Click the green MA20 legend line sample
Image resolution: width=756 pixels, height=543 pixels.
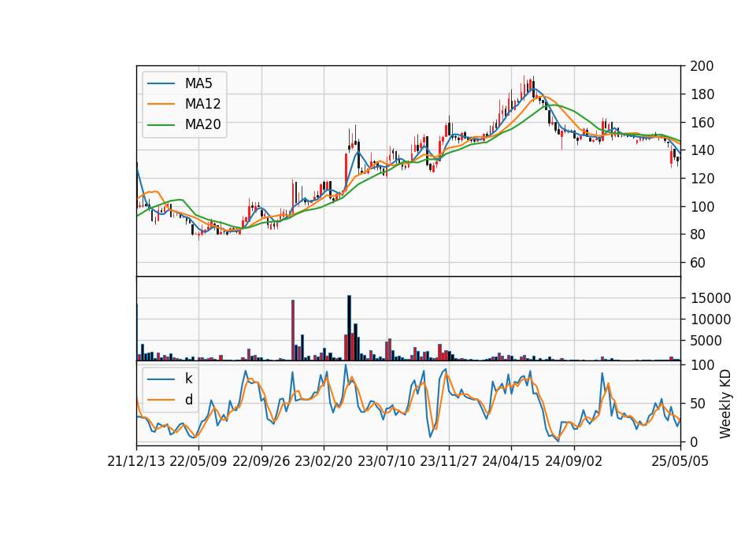(x=161, y=124)
